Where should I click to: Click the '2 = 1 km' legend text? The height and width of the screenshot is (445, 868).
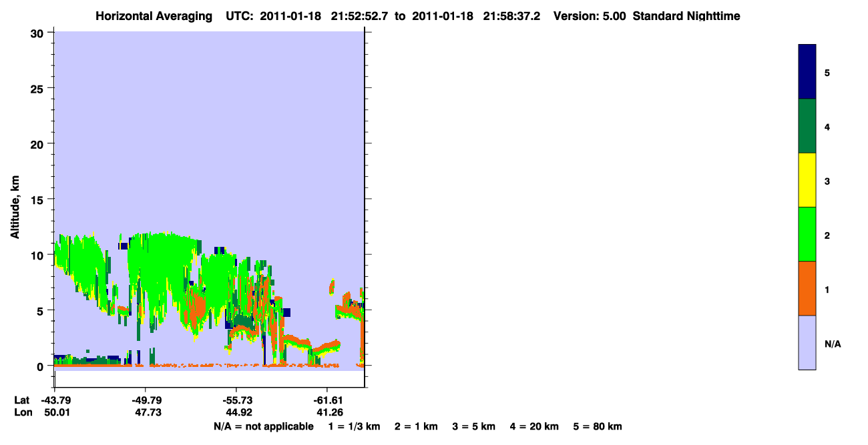coord(416,426)
